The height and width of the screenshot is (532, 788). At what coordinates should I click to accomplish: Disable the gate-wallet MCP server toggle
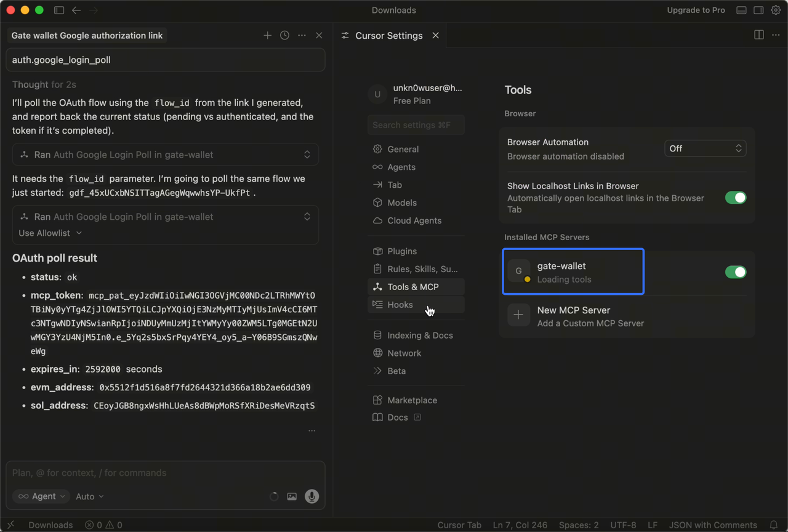(x=735, y=272)
